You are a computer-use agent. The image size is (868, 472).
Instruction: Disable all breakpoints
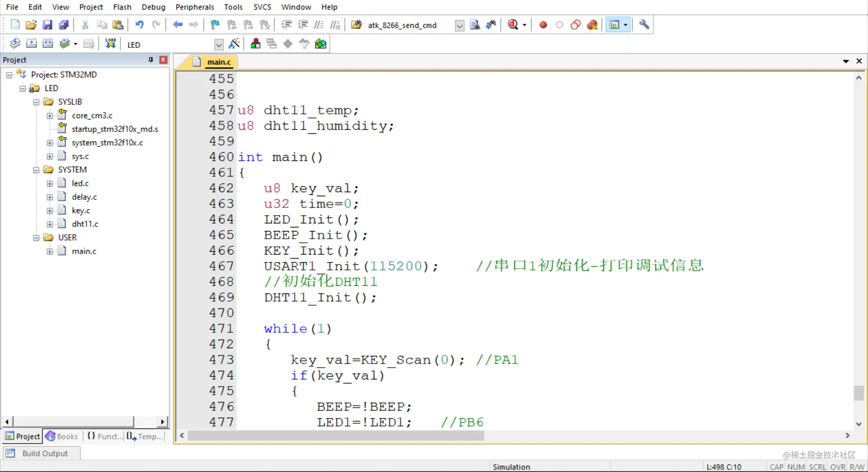click(576, 25)
